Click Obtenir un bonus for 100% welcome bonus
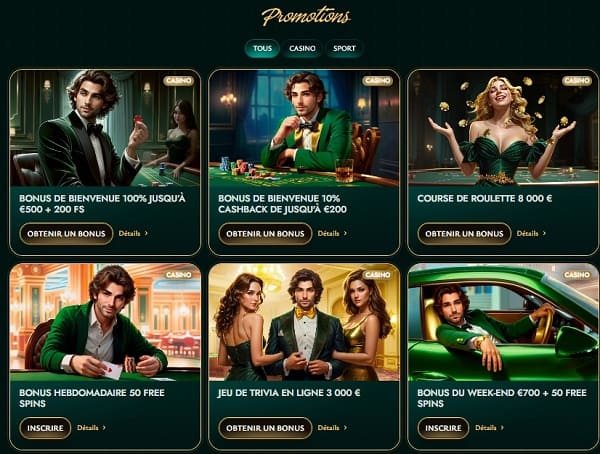The image size is (600, 454). coord(66,234)
